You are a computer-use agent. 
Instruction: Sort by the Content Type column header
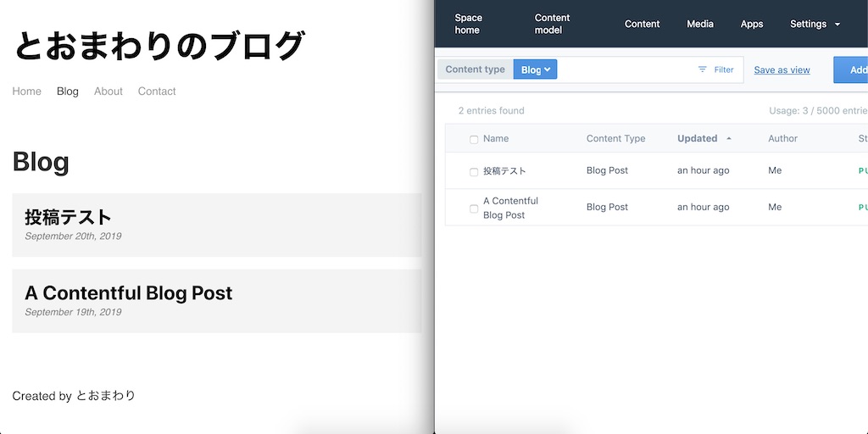[x=615, y=138]
